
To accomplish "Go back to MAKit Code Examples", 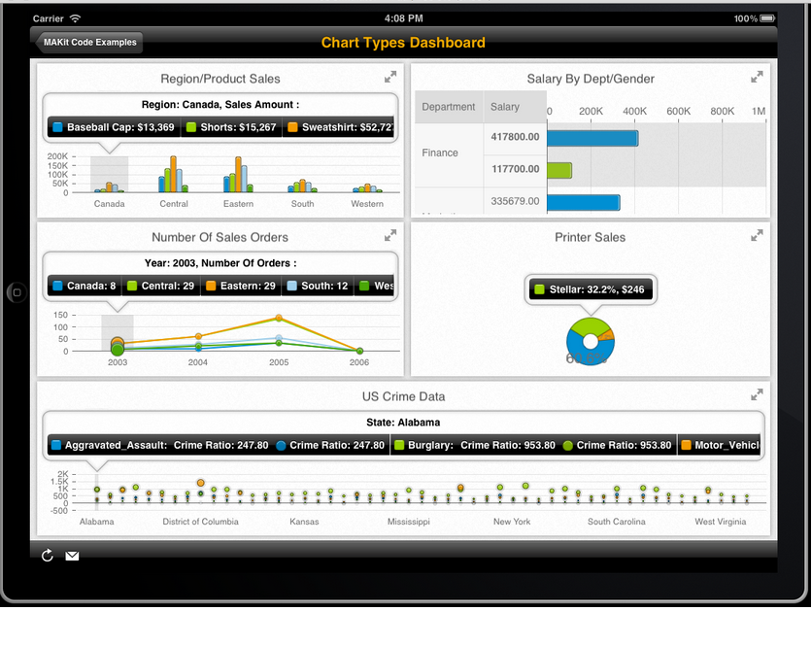I will coord(89,42).
